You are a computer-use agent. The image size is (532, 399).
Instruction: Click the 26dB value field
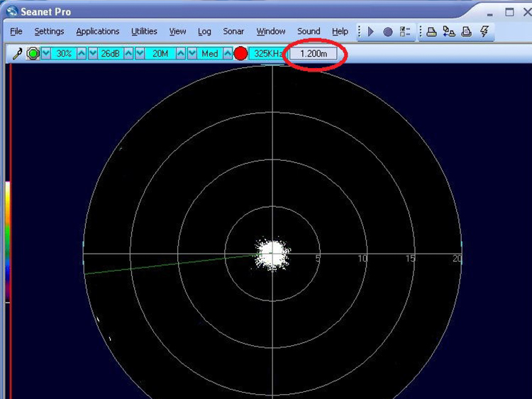coord(111,54)
